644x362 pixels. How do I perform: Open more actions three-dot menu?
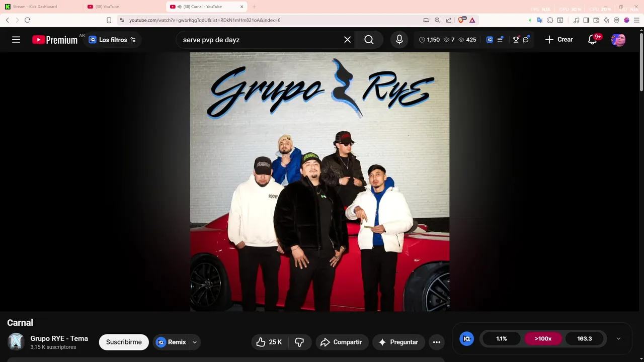pyautogui.click(x=437, y=342)
